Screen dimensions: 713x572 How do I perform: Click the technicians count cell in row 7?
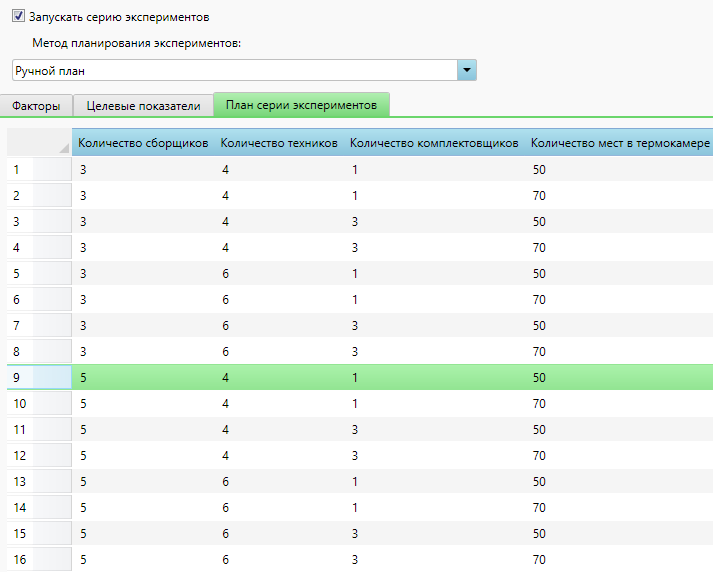[278, 325]
